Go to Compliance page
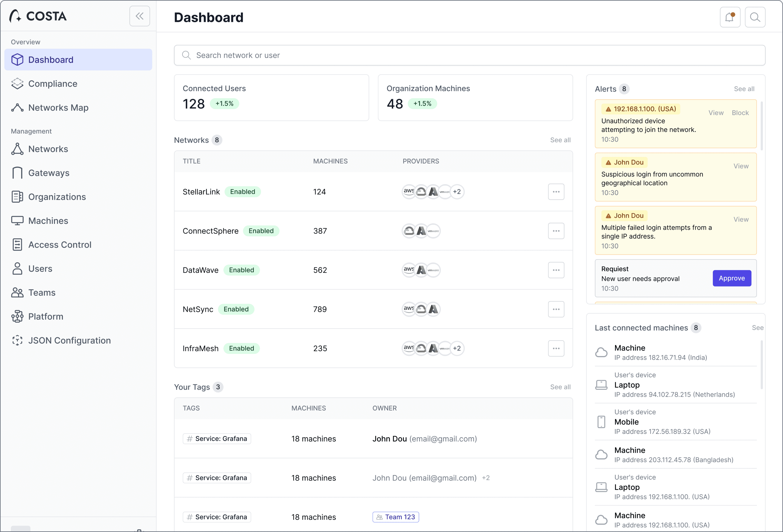 (78, 84)
